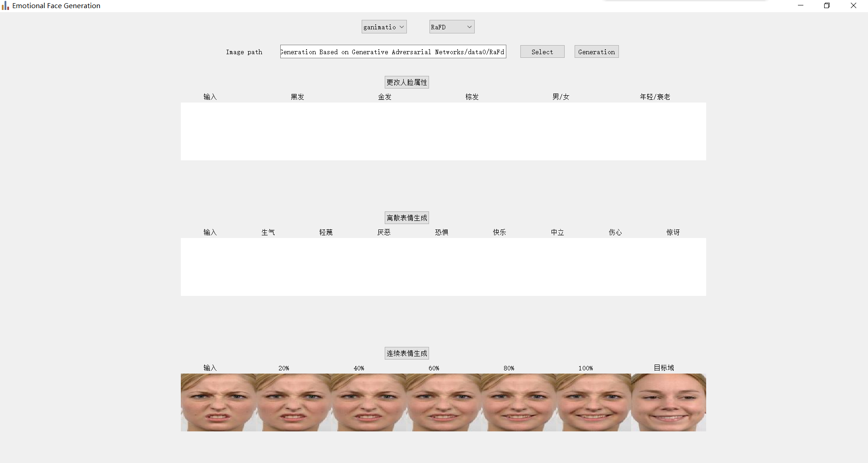Select the 目标域 target face image
Image resolution: width=868 pixels, height=463 pixels.
(668, 402)
